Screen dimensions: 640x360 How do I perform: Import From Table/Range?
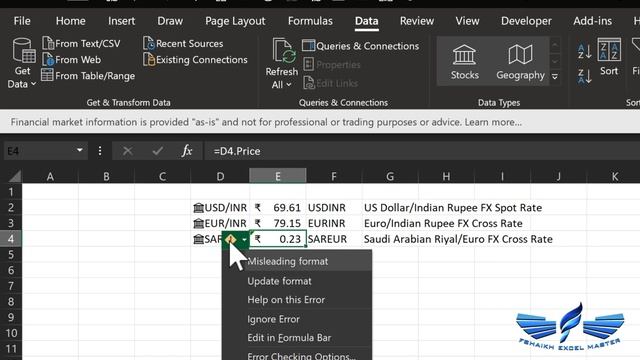[x=88, y=76]
